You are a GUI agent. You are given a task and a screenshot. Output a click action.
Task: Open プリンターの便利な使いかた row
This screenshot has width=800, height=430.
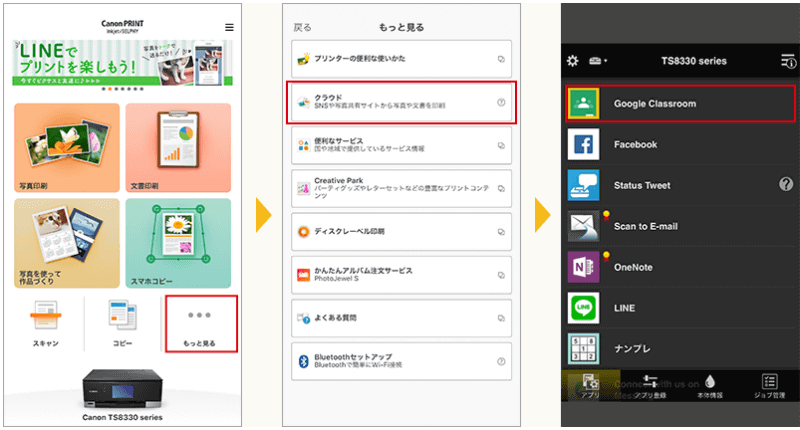click(402, 59)
